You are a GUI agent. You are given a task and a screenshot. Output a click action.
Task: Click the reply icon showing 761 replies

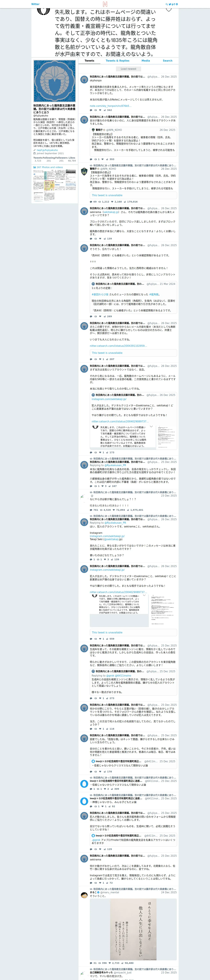point(91,510)
